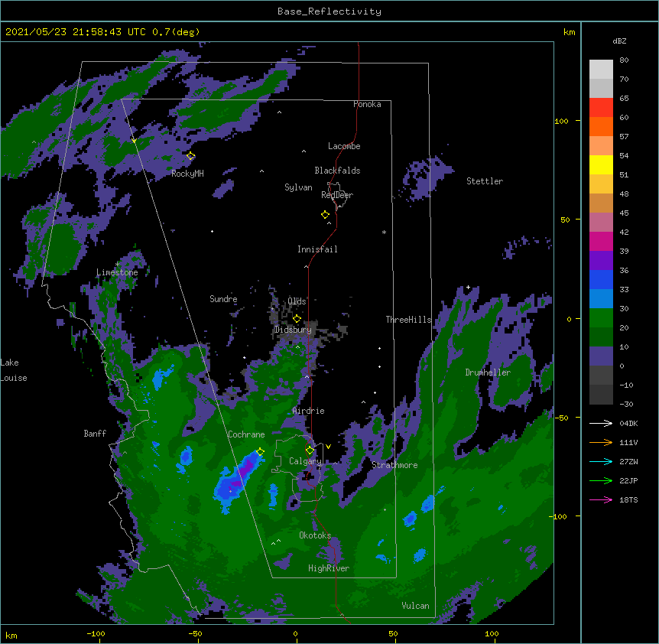Click the Okotoks label
The image size is (659, 644).
[x=315, y=535]
